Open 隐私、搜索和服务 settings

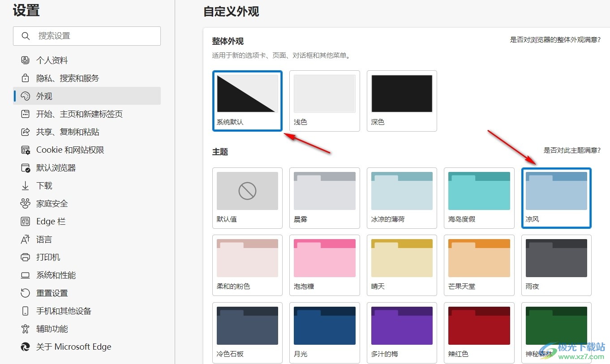(x=87, y=78)
